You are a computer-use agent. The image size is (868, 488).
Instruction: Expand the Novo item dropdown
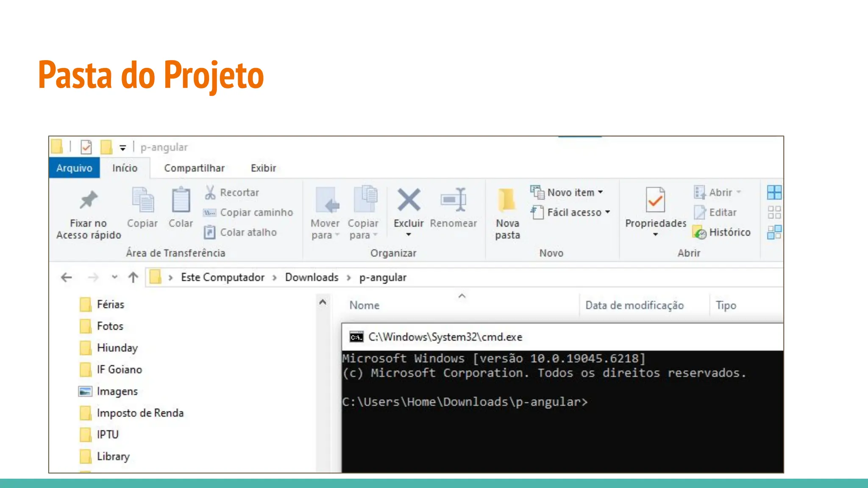click(x=601, y=192)
